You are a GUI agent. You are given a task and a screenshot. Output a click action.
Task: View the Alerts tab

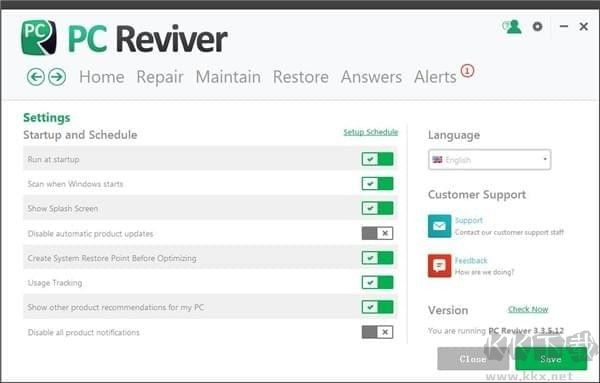435,77
